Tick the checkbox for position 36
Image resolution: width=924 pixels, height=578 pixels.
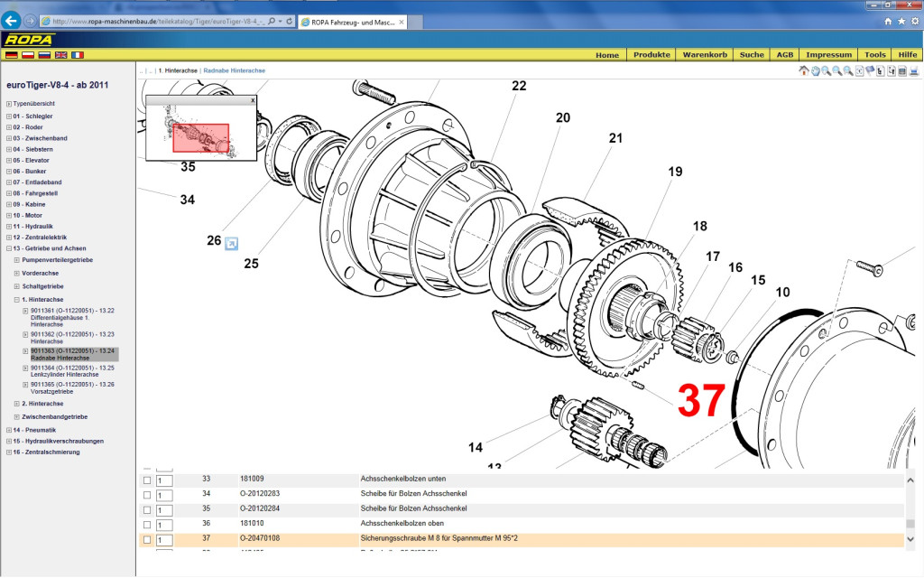147,525
